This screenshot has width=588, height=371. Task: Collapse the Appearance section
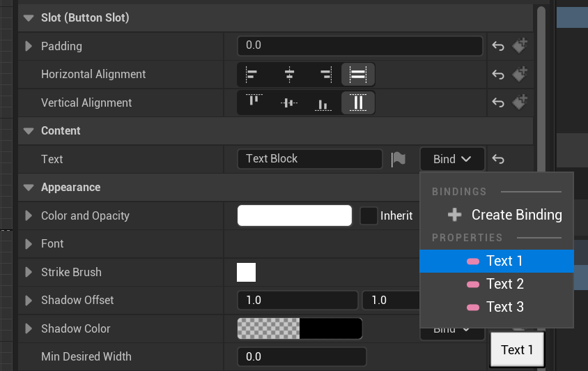[29, 187]
